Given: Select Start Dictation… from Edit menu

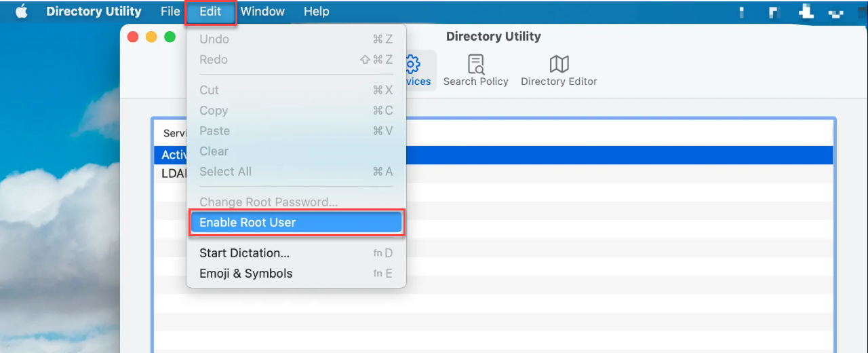Looking at the screenshot, I should point(296,253).
